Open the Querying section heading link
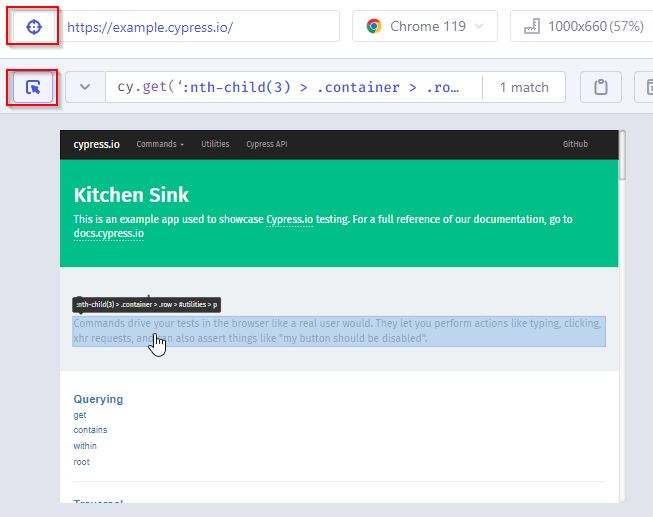The width and height of the screenshot is (653, 517). 98,399
